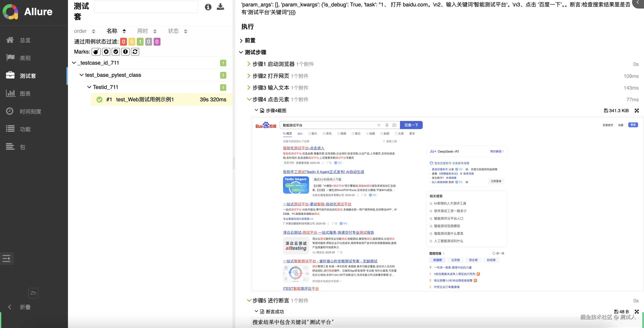Expand step 4 screenshot to fullscreen
Image resolution: width=644 pixels, height=328 pixels.
637,111
